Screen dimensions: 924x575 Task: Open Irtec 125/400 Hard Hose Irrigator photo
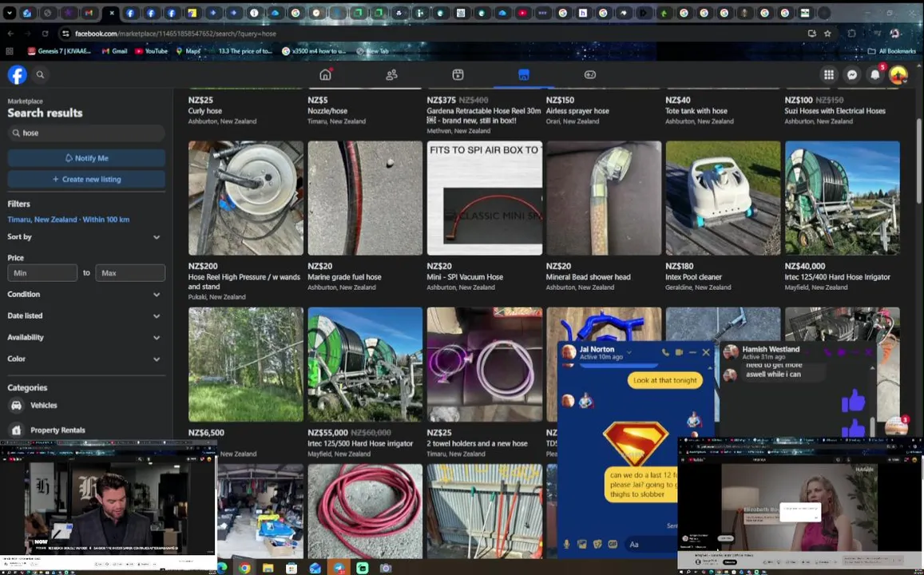(x=842, y=198)
